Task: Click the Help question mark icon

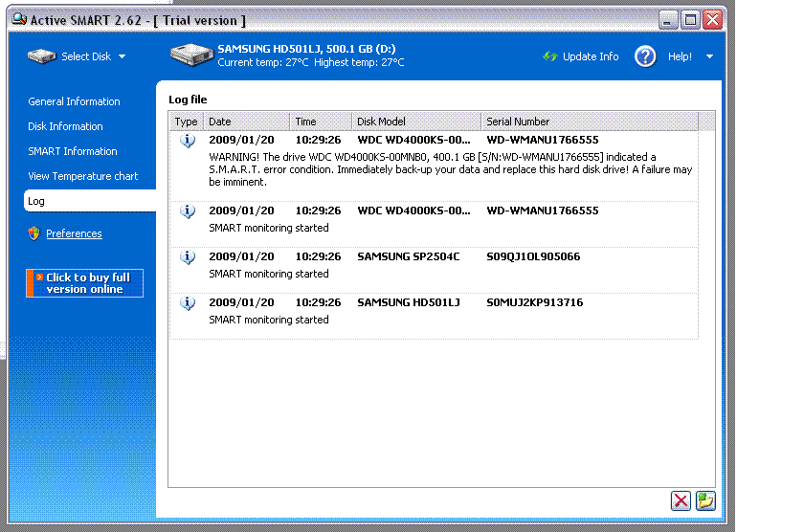Action: (x=645, y=56)
